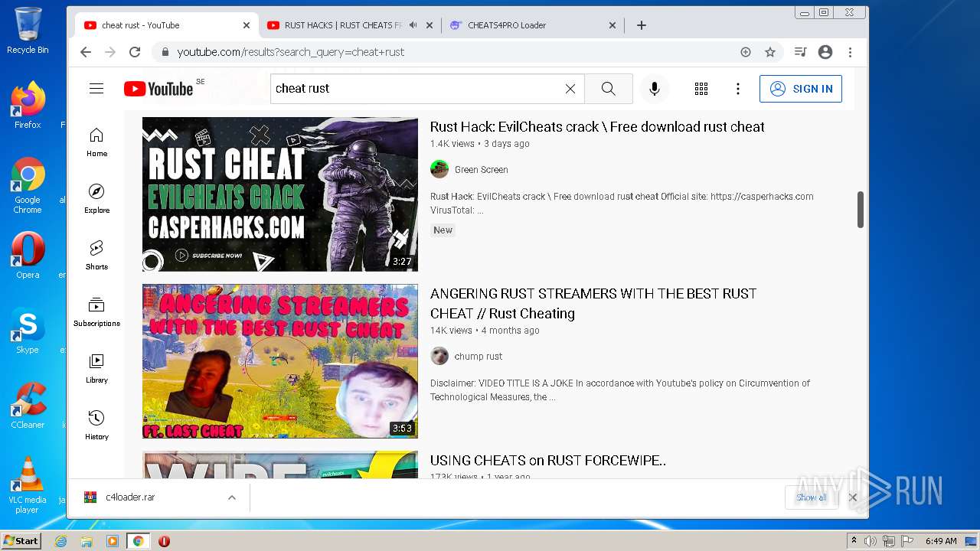Open Shorts in the sidebar
Image resolution: width=980 pixels, height=551 pixels.
pyautogui.click(x=96, y=256)
